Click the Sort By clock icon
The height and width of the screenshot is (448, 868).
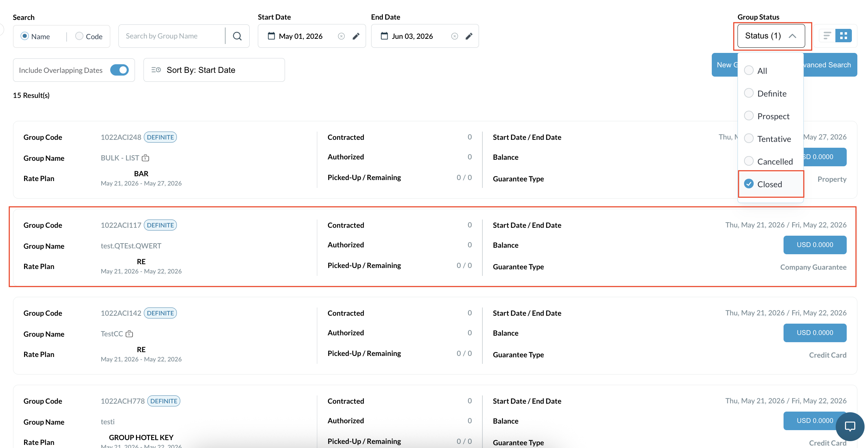point(156,70)
